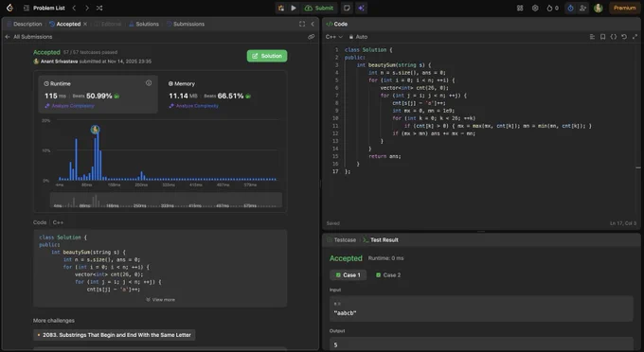The height and width of the screenshot is (352, 644).
Task: Go back using All Submissions arrow
Action: click(8, 37)
